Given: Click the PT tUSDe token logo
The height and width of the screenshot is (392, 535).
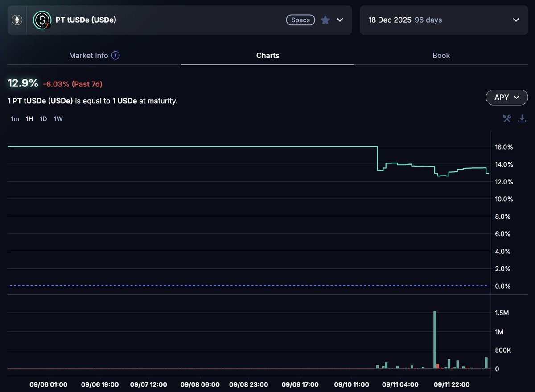Looking at the screenshot, I should [x=42, y=20].
